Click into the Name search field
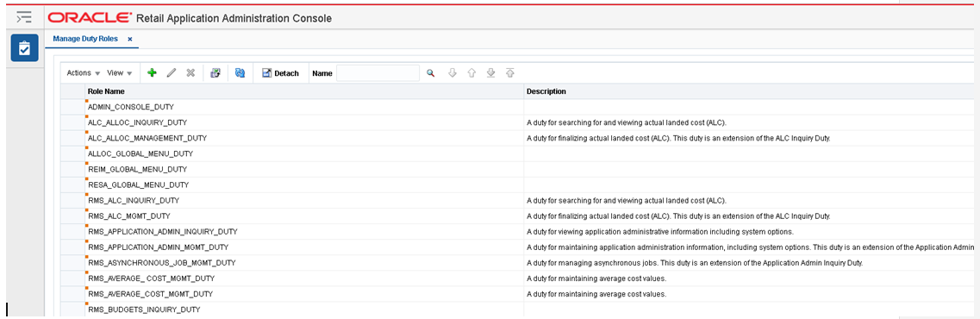This screenshot has height=319, width=980. coord(378,73)
